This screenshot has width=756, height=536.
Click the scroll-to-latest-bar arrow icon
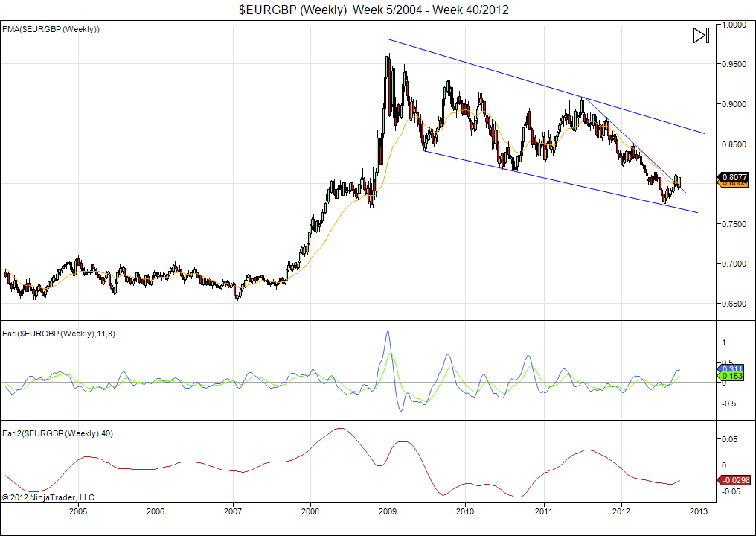pos(701,36)
